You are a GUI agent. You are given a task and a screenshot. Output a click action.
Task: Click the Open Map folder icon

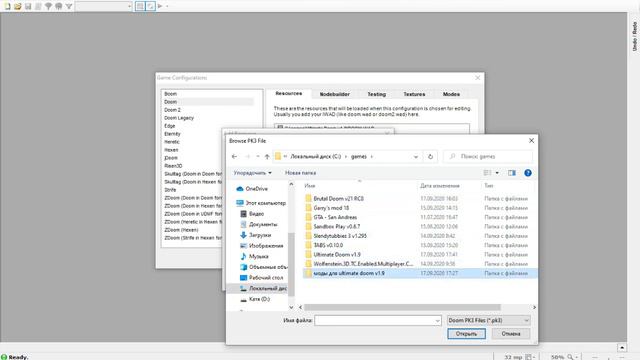click(x=18, y=6)
